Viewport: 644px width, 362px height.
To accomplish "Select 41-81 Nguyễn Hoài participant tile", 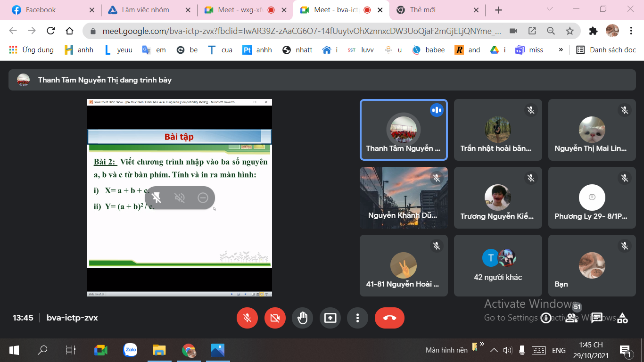I will coord(404,266).
